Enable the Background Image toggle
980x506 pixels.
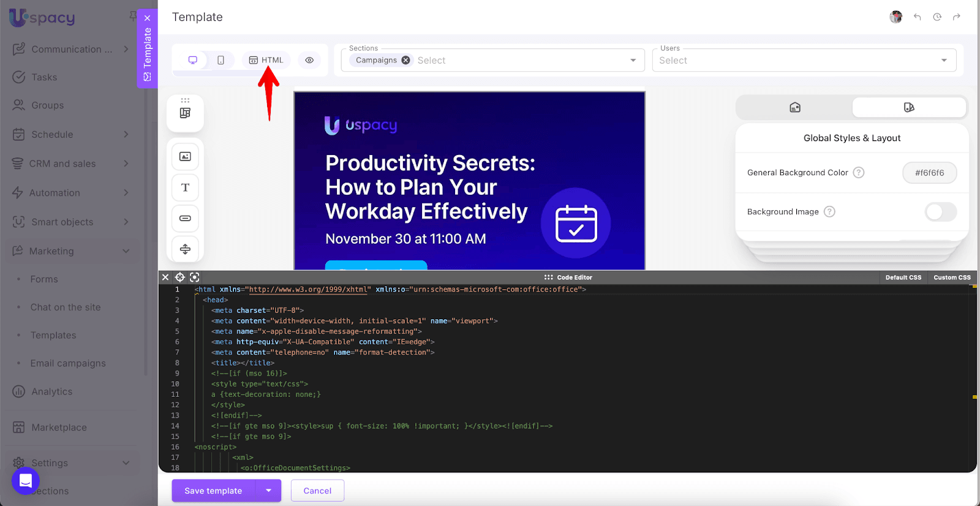tap(941, 212)
